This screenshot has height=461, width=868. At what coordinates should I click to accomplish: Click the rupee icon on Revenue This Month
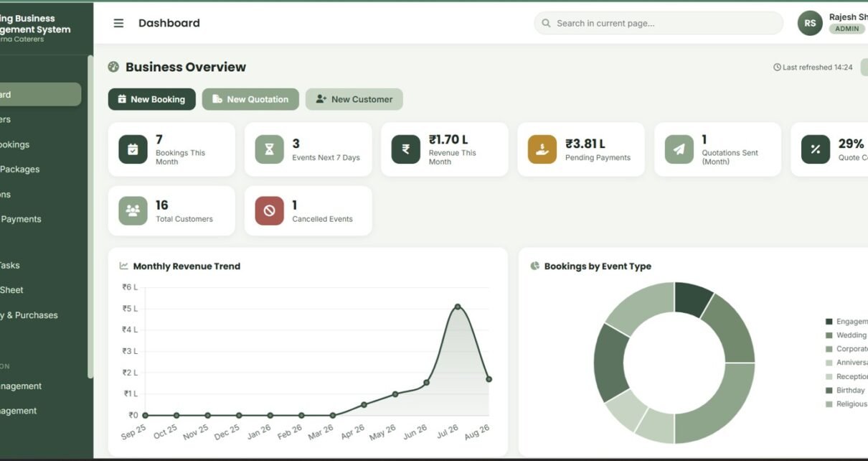pyautogui.click(x=405, y=149)
